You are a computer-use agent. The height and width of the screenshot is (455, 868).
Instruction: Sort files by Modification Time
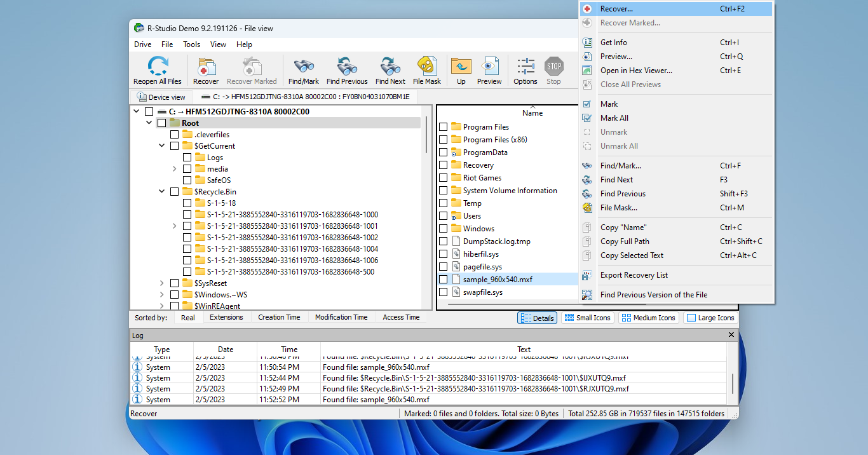coord(341,317)
